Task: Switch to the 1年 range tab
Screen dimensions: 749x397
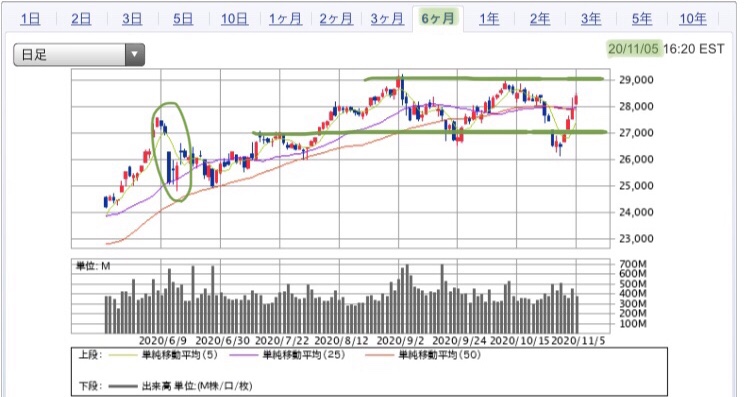Action: (489, 19)
